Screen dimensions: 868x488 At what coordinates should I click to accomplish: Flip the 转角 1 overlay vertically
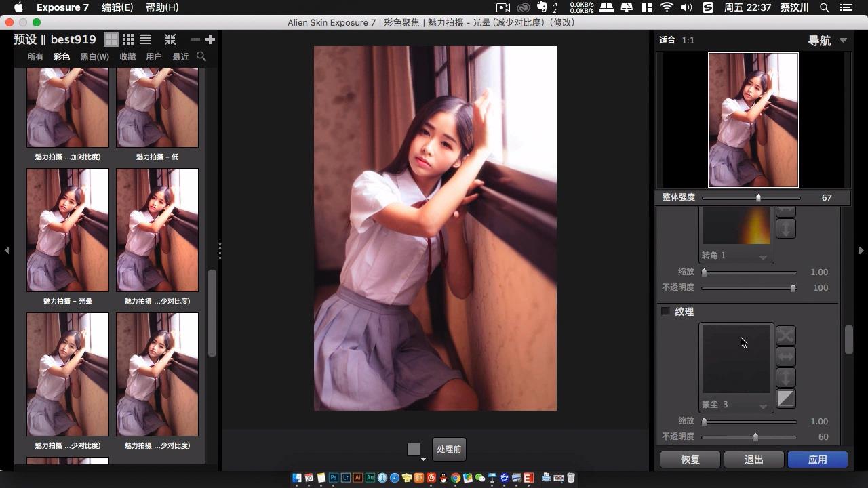click(x=785, y=228)
